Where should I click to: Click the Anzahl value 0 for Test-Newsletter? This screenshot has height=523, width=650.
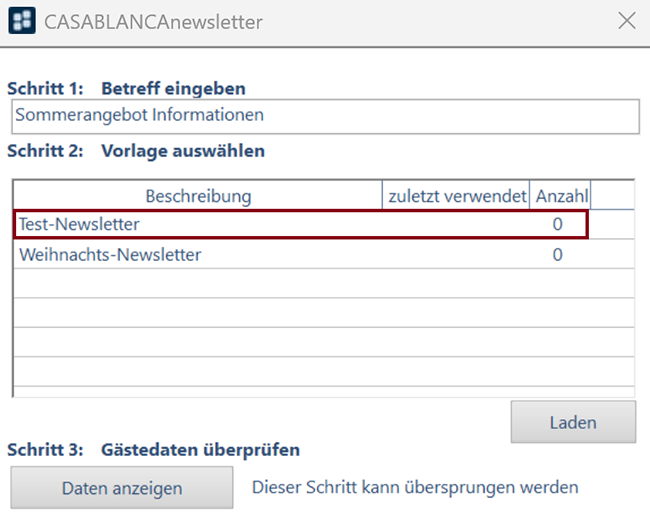(x=558, y=224)
